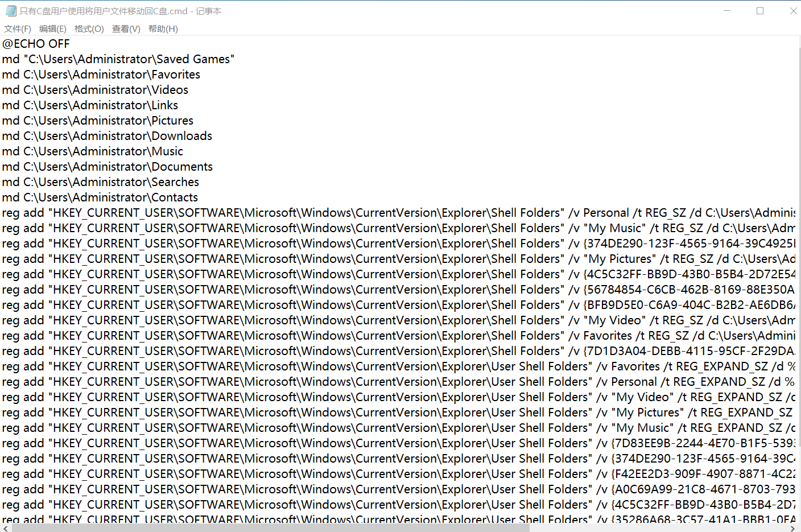
Task: Open the 查看(V) menu
Action: 126,29
